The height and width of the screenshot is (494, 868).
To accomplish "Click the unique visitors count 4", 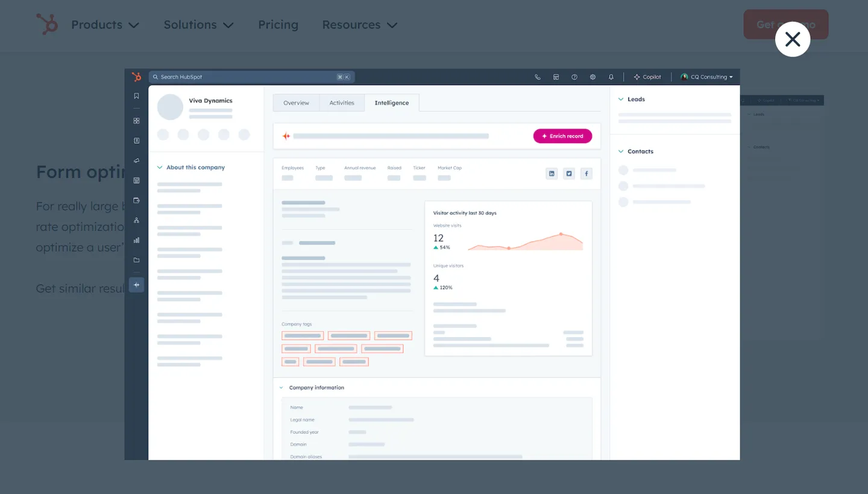I will [436, 278].
